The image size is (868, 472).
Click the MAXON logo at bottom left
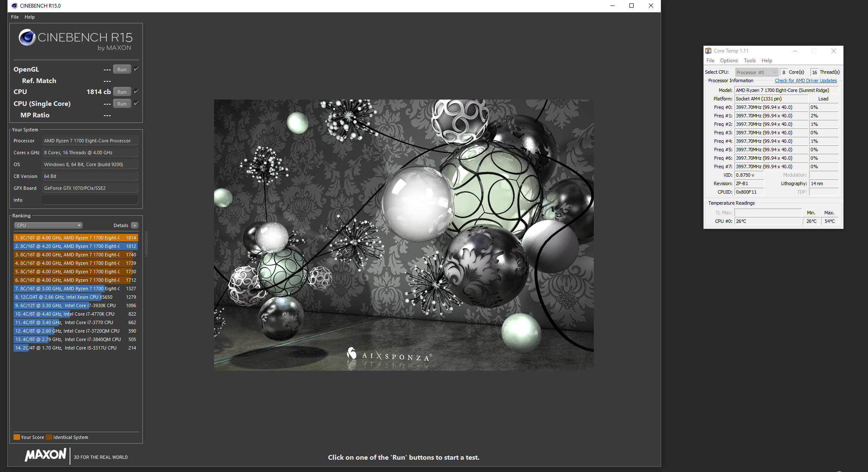(x=46, y=455)
